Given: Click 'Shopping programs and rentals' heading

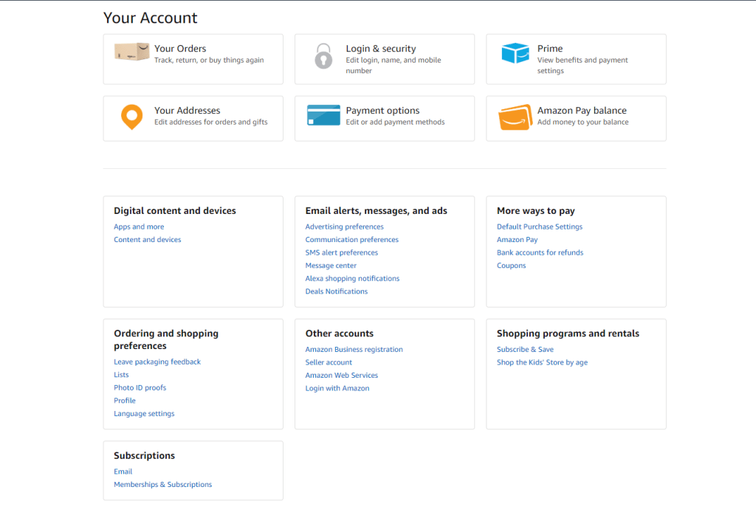Looking at the screenshot, I should coord(568,334).
